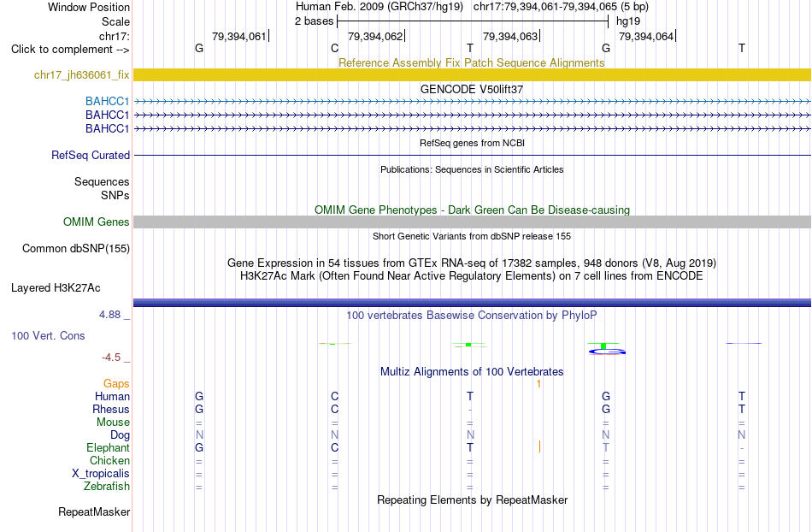Click the Click to complement --> label
The image size is (812, 532).
point(70,50)
